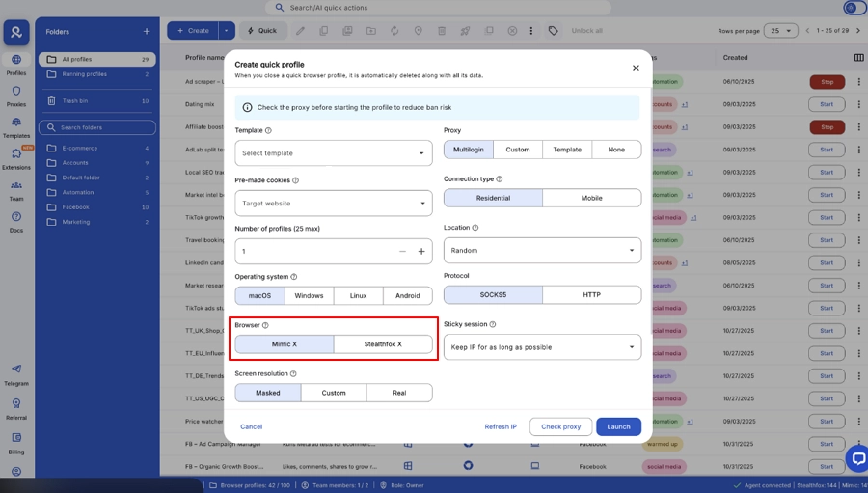The width and height of the screenshot is (868, 493).
Task: Choose Stealthfox X browser
Action: [383, 344]
